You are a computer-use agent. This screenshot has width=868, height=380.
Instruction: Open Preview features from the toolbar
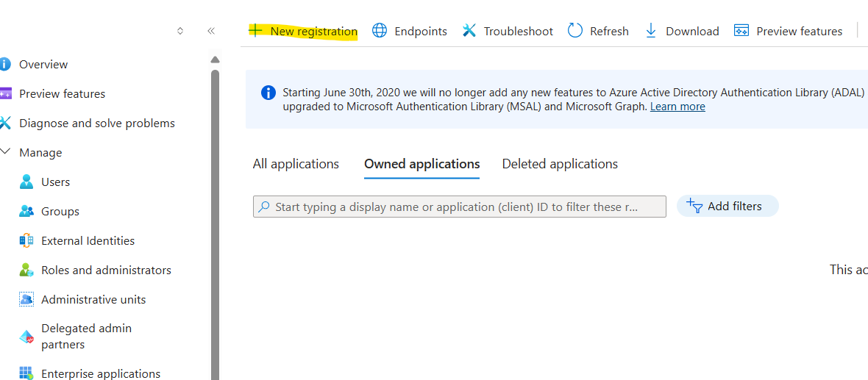pos(789,31)
